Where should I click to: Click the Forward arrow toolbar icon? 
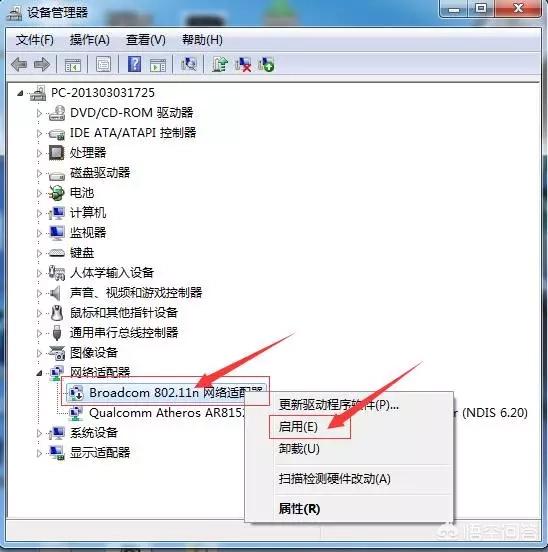pyautogui.click(x=42, y=65)
